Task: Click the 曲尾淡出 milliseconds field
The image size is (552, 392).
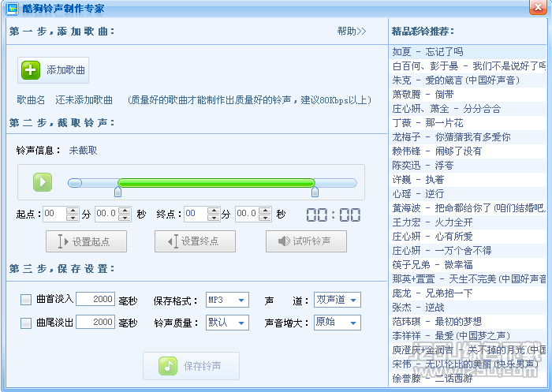Action: [95, 322]
